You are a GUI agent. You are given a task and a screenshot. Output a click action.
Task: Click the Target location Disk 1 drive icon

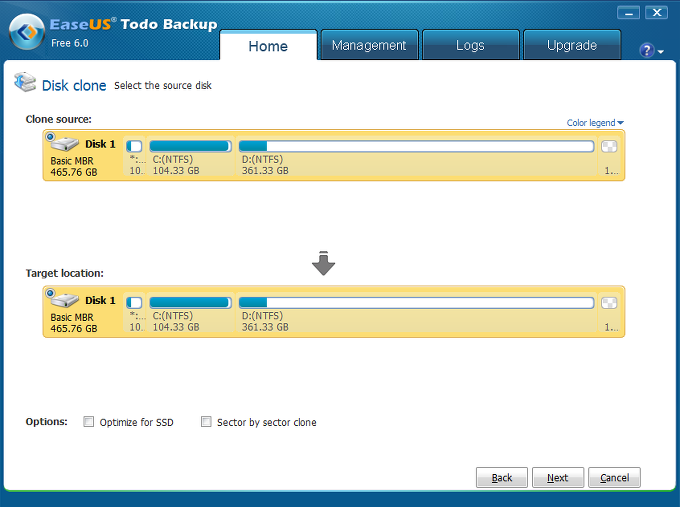(x=65, y=300)
